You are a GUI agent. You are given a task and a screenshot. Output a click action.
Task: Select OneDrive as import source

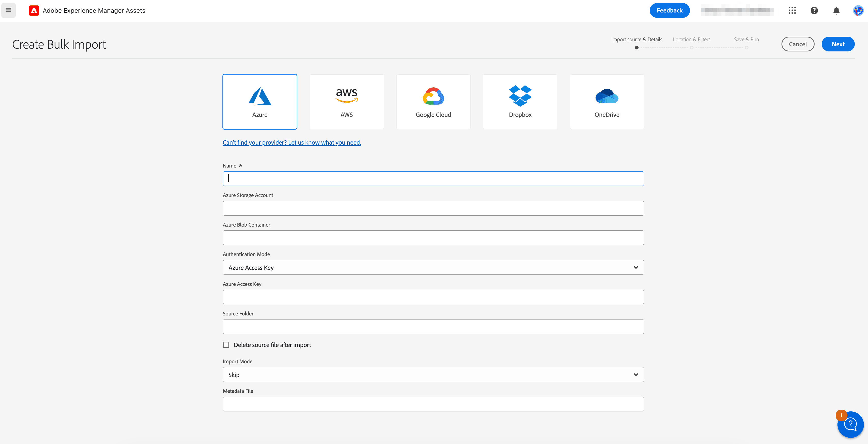coord(607,102)
